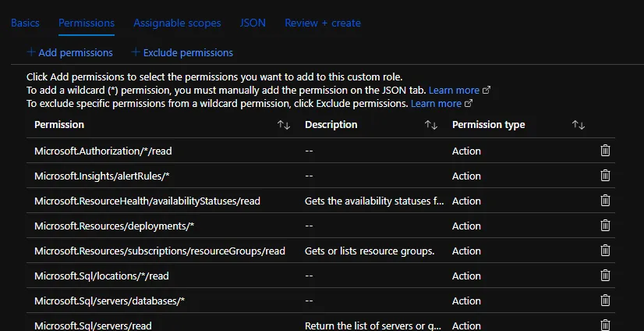The height and width of the screenshot is (331, 644).
Task: Delete the Microsoft.Authorization/*/read permission row
Action: point(605,151)
